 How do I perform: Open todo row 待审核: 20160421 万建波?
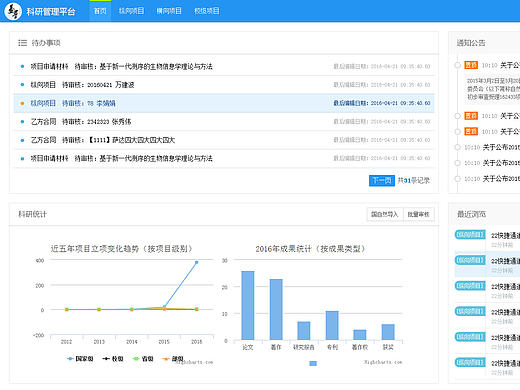224,85
